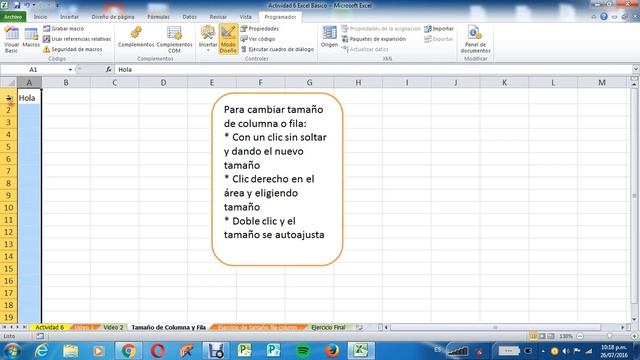Open Complementos COM dialog
The height and width of the screenshot is (360, 640).
[x=174, y=39]
